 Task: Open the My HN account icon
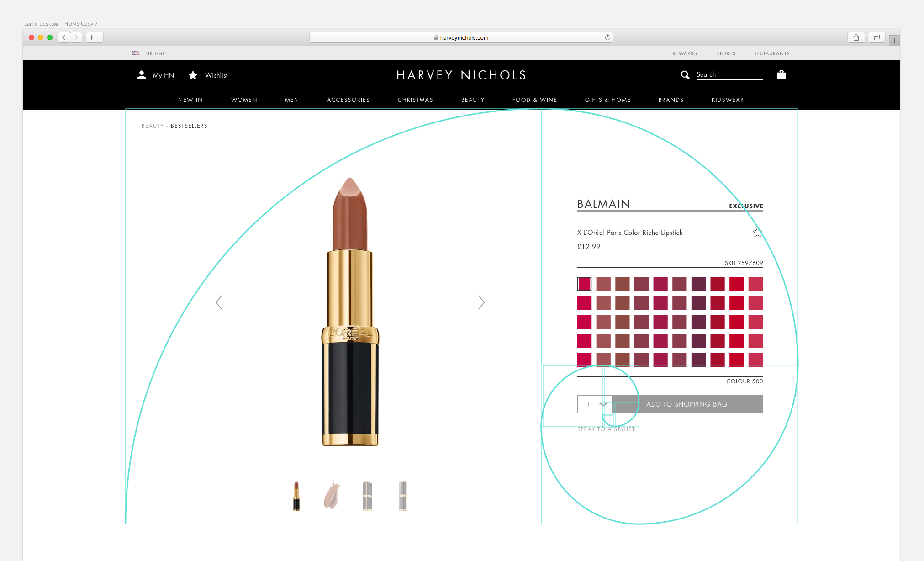pos(142,75)
